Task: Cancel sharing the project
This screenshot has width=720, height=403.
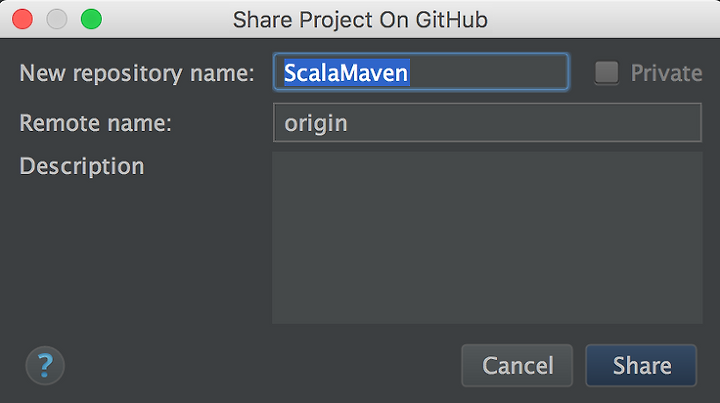Action: tap(517, 365)
